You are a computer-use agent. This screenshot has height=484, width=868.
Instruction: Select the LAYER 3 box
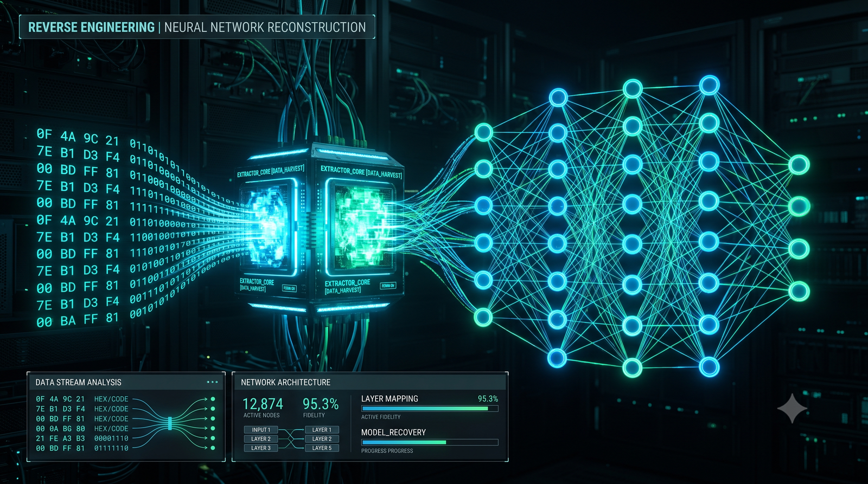point(261,448)
